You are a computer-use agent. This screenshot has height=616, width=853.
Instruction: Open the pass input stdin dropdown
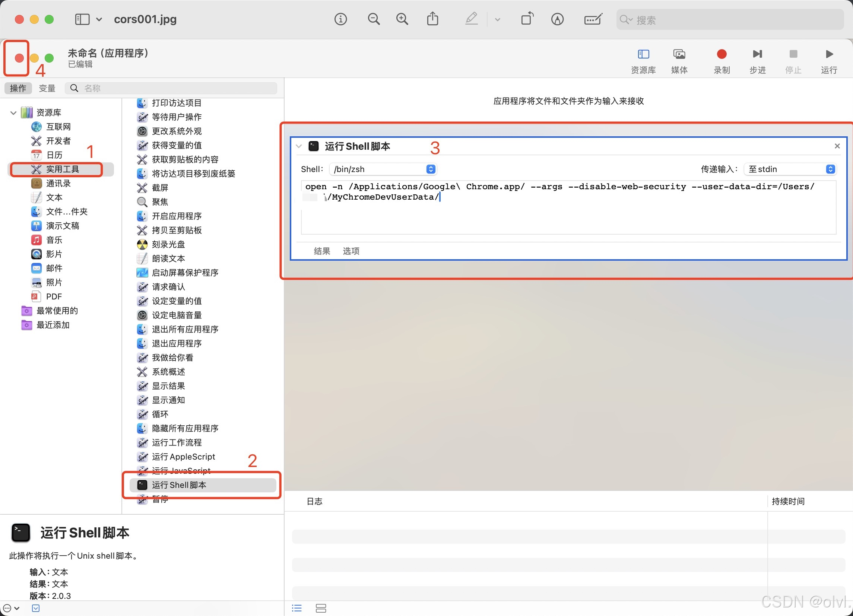click(x=790, y=169)
